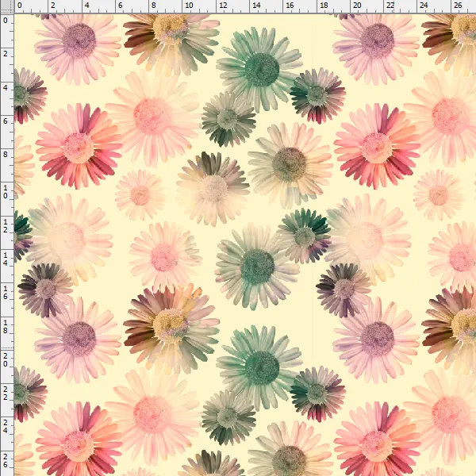
Task: Click the 0 label on the horizontal ruler
Action: pos(19,6)
